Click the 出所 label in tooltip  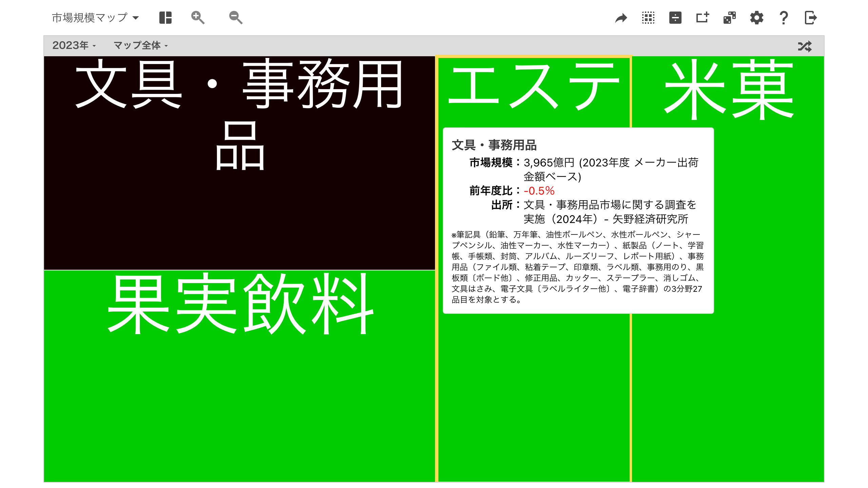[x=502, y=205]
